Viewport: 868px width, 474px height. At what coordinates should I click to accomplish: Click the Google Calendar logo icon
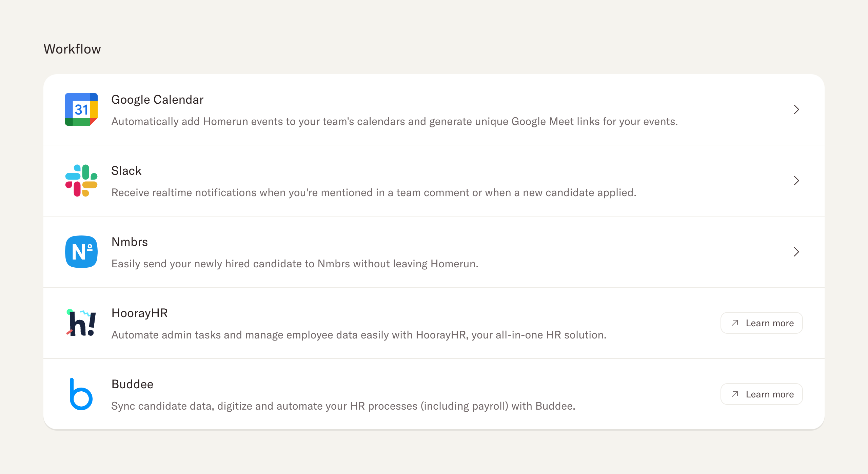81,109
